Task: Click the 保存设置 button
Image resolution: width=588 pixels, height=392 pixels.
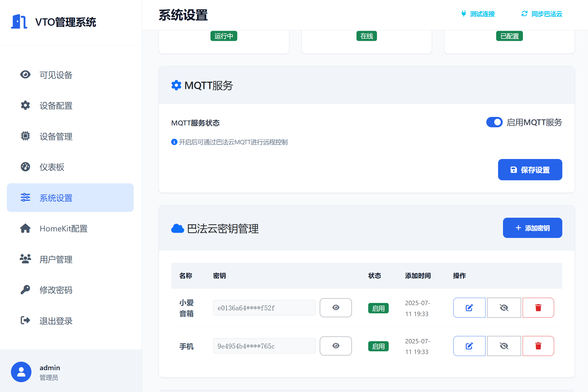Action: 530,170
